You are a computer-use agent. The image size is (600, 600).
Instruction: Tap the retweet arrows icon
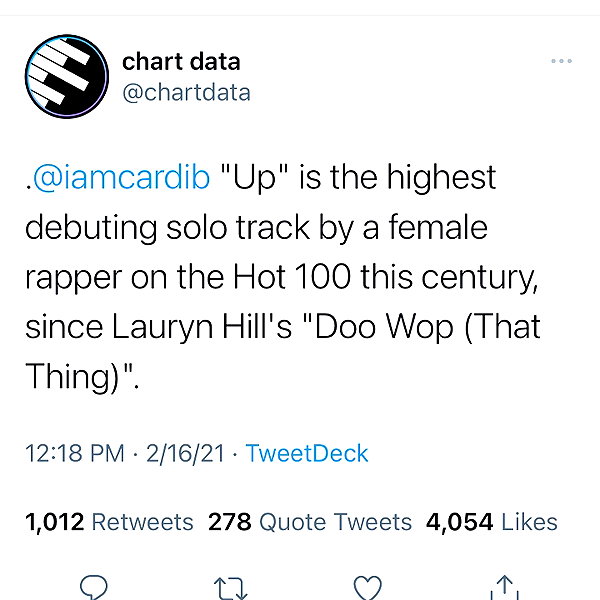click(x=230, y=589)
